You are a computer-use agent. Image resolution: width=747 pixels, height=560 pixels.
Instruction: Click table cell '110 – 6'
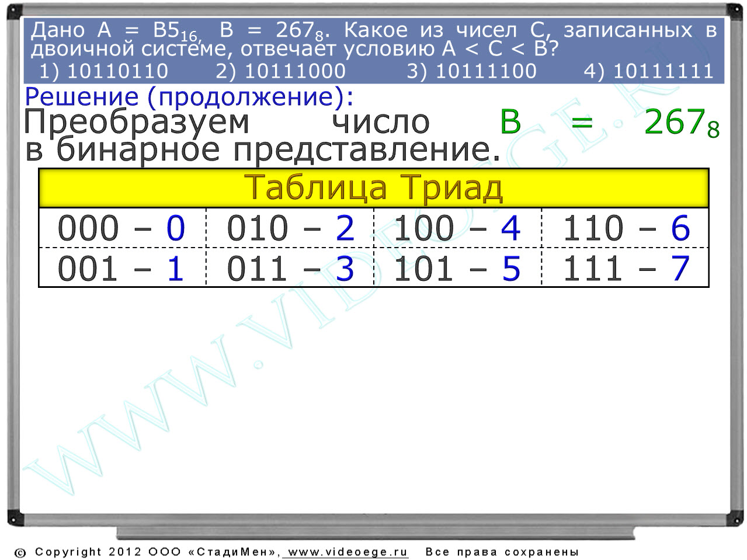coord(626,228)
